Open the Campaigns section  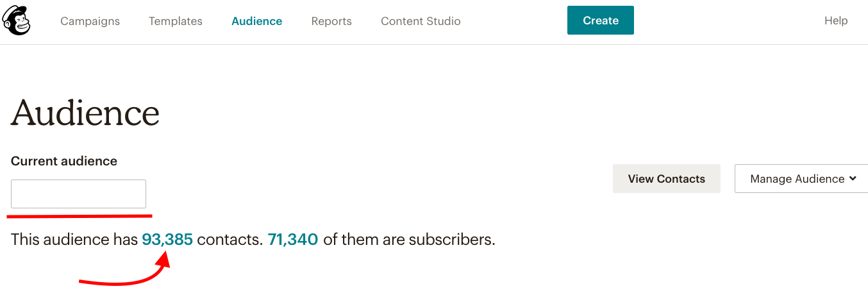(90, 21)
